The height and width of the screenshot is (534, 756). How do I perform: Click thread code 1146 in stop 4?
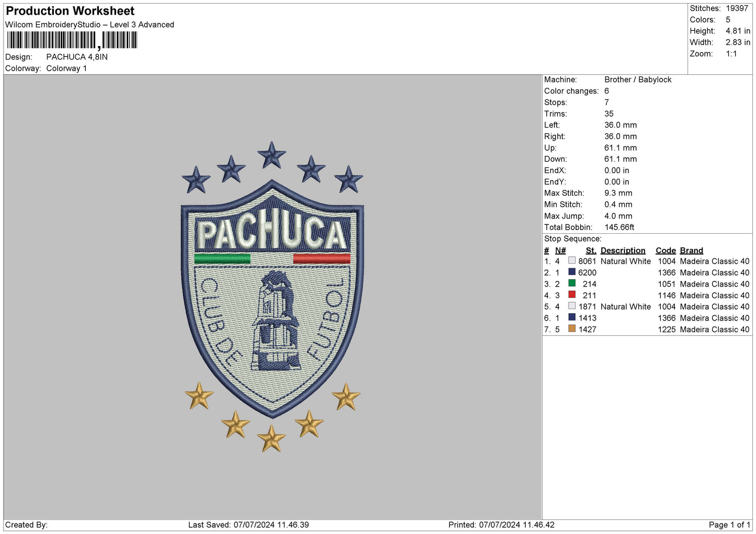(667, 296)
